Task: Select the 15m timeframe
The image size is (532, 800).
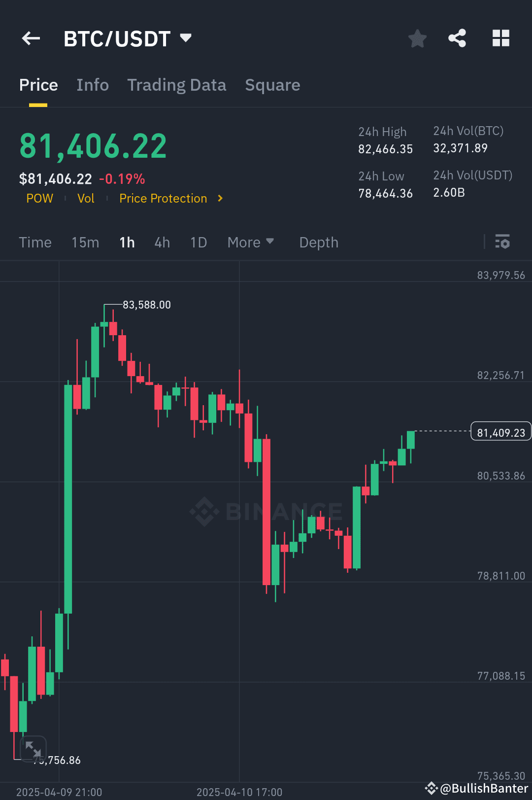Action: point(85,242)
